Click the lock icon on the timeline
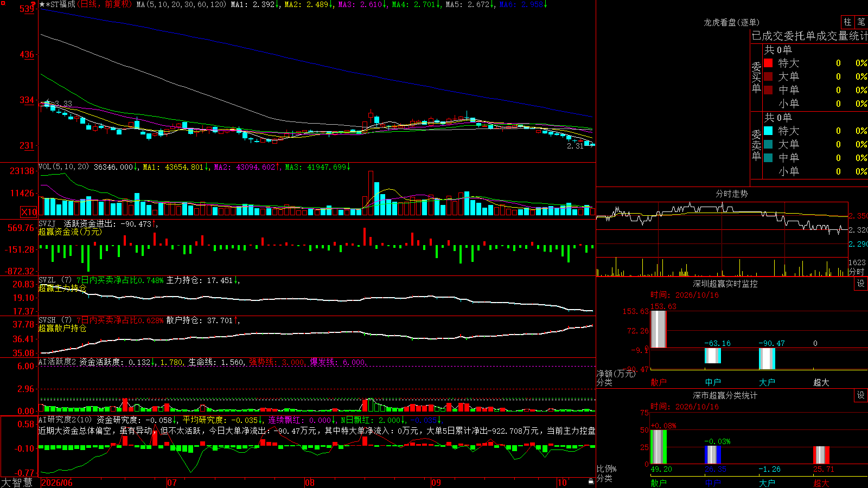 (x=591, y=481)
